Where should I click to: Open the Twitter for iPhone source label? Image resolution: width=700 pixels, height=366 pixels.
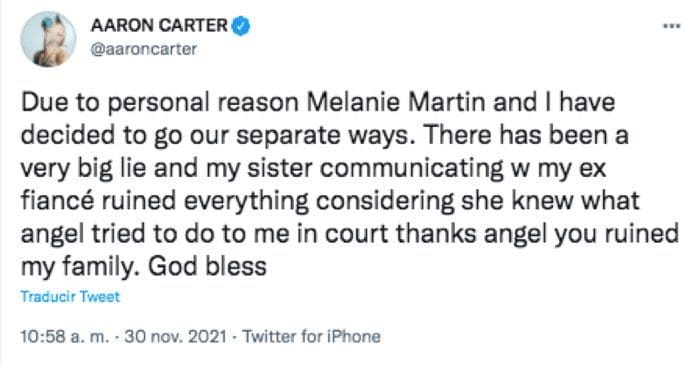(312, 336)
